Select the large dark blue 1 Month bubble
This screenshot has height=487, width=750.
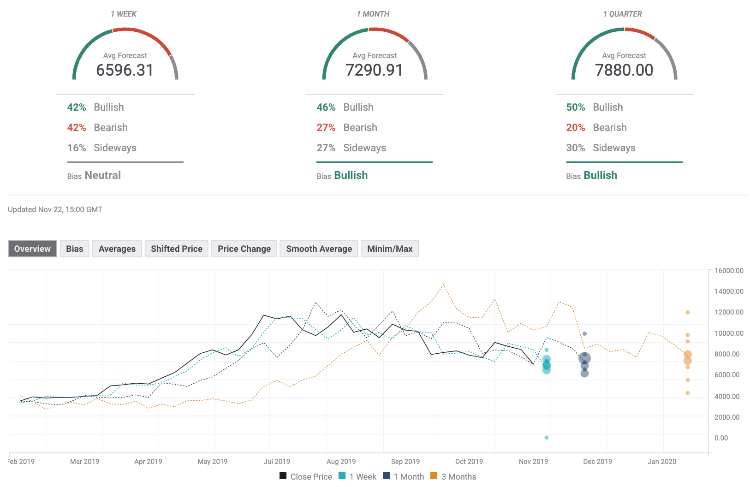click(585, 359)
